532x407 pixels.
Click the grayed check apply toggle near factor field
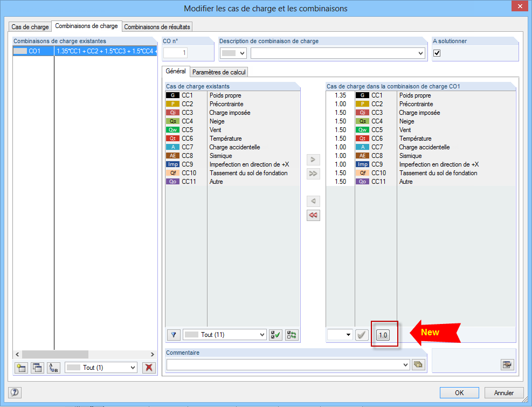(x=362, y=334)
